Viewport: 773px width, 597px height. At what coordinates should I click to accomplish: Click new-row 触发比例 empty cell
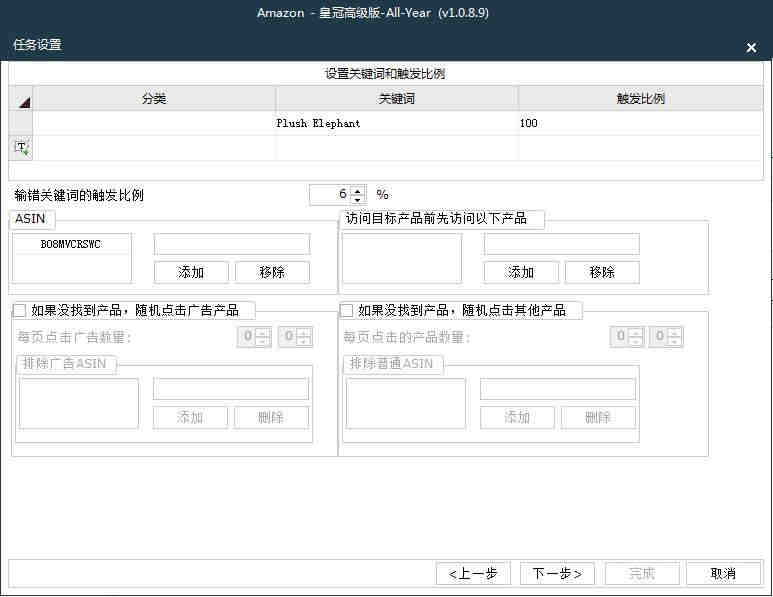coord(640,148)
